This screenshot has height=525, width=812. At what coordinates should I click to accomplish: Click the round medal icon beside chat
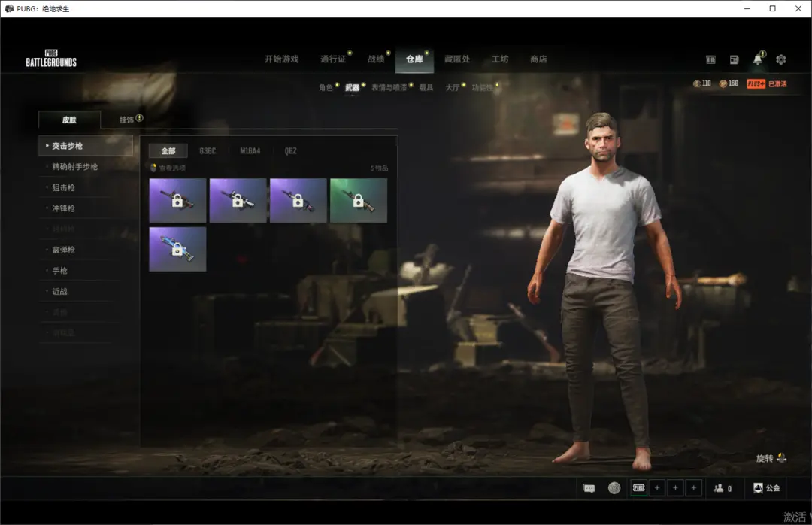tap(614, 488)
